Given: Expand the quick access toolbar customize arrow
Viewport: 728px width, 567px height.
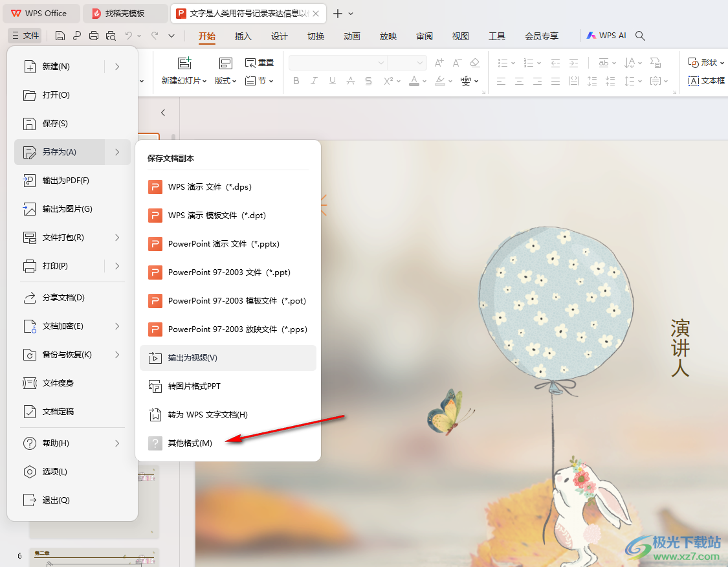Looking at the screenshot, I should pos(171,36).
